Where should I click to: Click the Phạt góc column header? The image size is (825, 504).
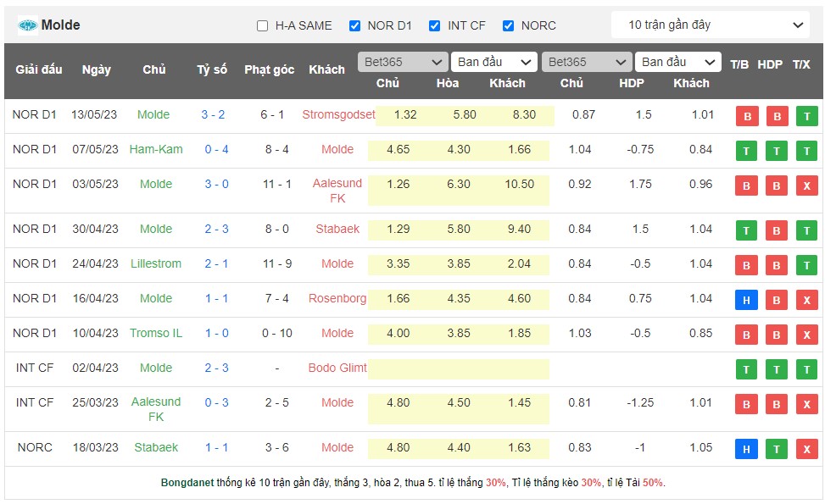(x=270, y=69)
